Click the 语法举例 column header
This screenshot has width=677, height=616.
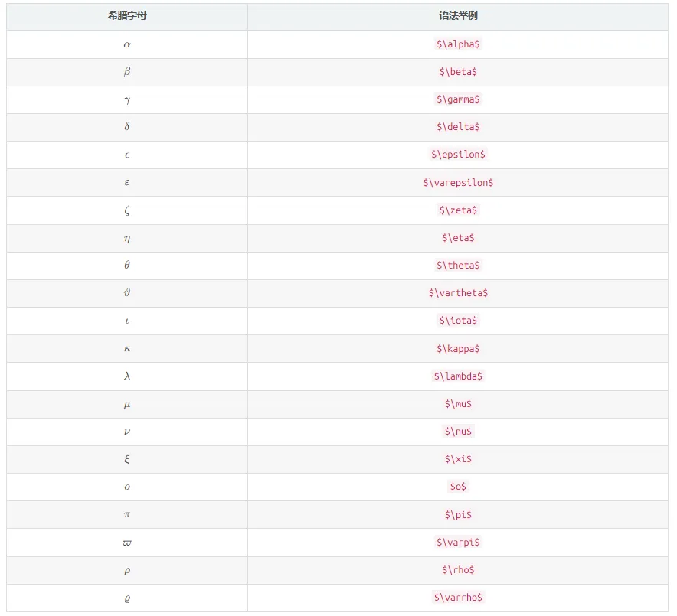(x=458, y=16)
